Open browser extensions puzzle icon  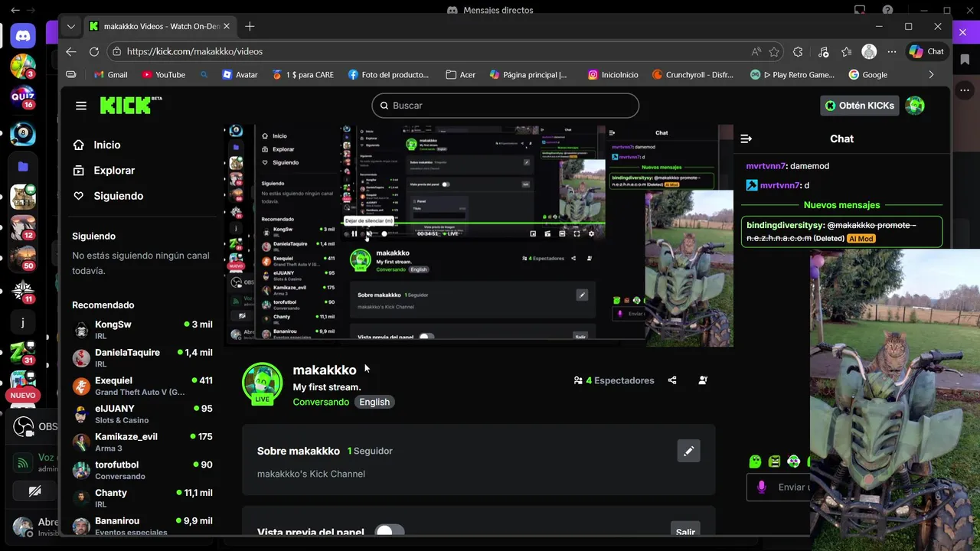[798, 51]
